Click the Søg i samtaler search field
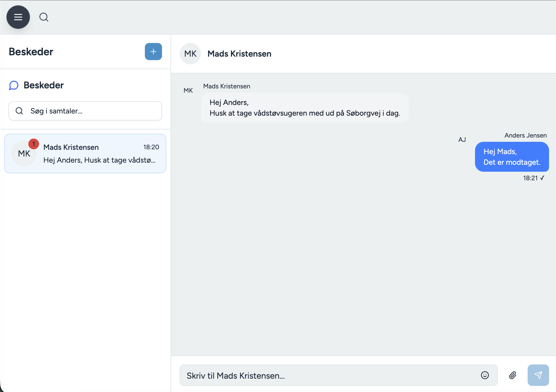 point(85,111)
